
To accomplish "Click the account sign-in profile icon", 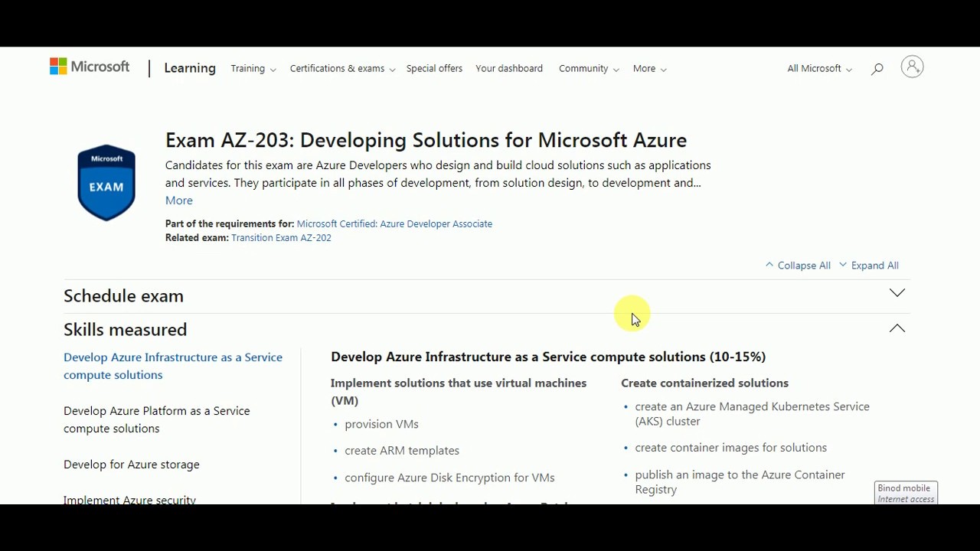I will (x=912, y=67).
